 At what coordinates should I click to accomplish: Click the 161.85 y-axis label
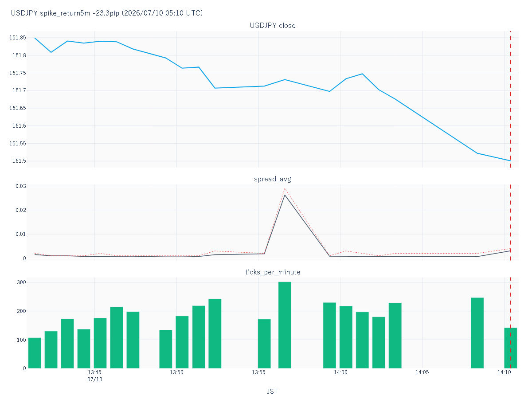point(18,38)
